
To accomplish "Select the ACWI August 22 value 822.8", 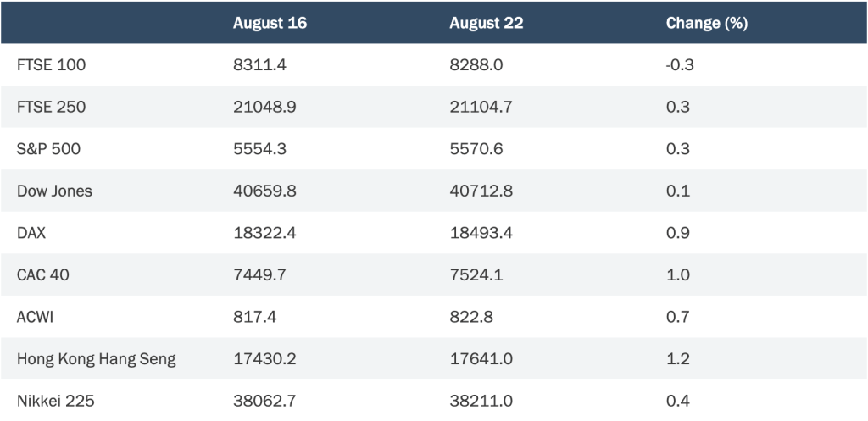I will (x=471, y=317).
